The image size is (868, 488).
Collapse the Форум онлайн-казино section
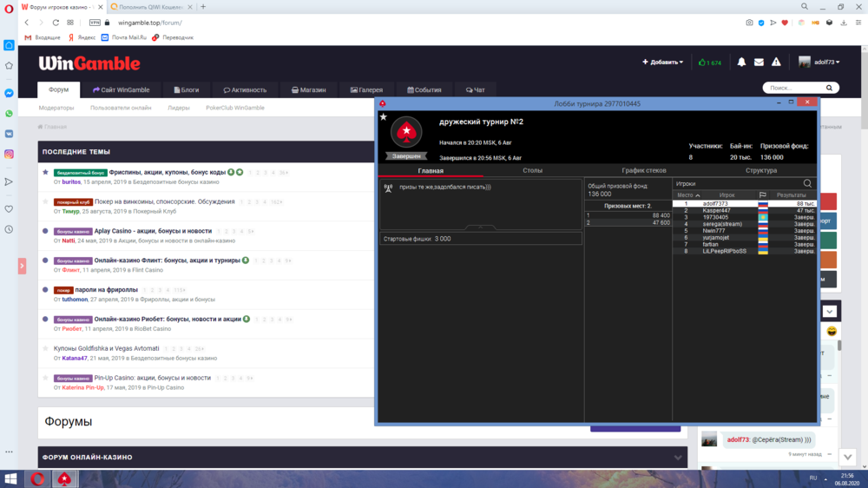(678, 457)
